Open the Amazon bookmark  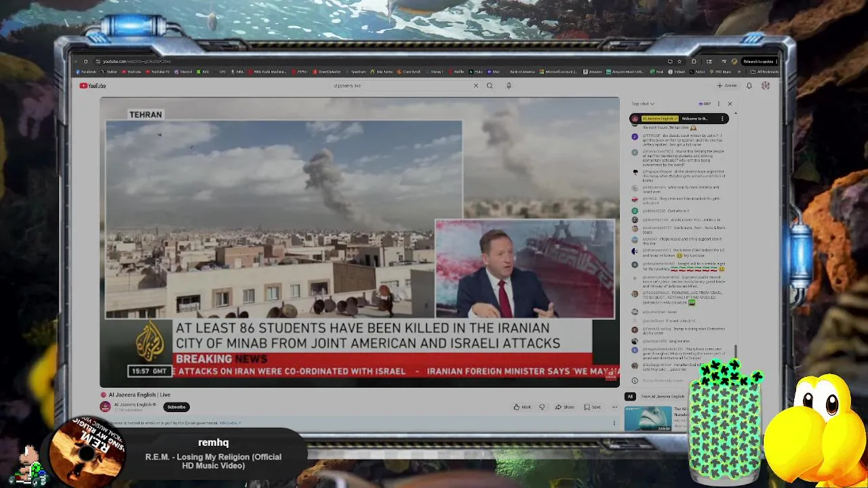point(593,72)
